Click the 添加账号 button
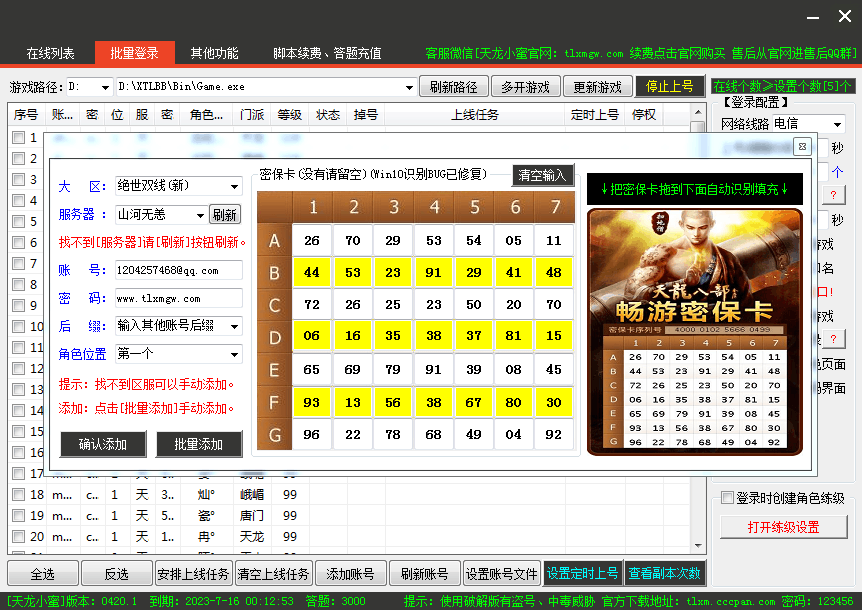The image size is (862, 610). point(350,574)
